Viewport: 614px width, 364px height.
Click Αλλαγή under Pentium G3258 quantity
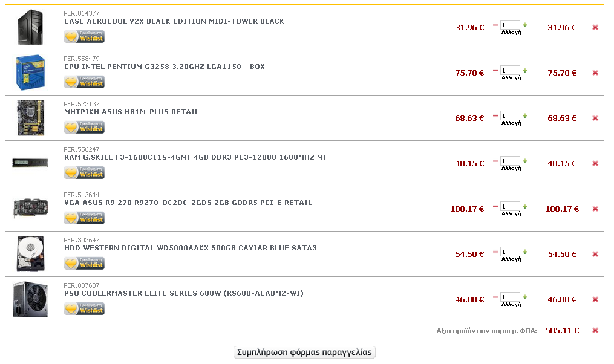[511, 78]
